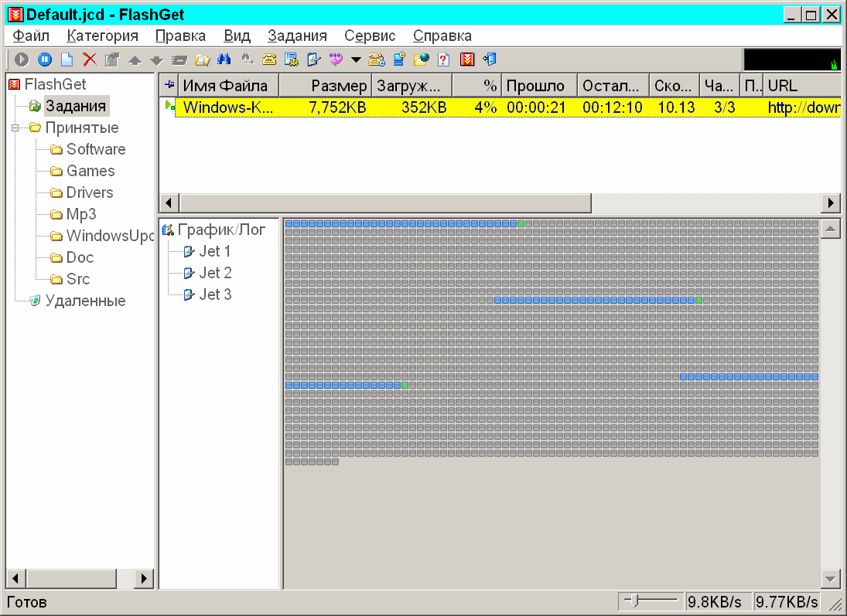Click the Start download play icon
Image resolution: width=847 pixels, height=616 pixels.
coord(22,60)
